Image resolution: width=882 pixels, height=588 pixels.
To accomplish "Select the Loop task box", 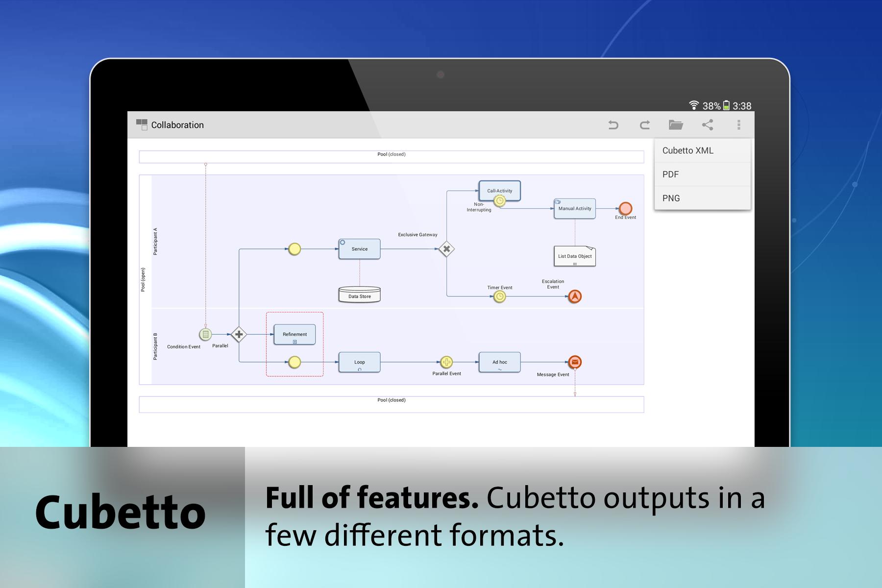I will pyautogui.click(x=359, y=362).
